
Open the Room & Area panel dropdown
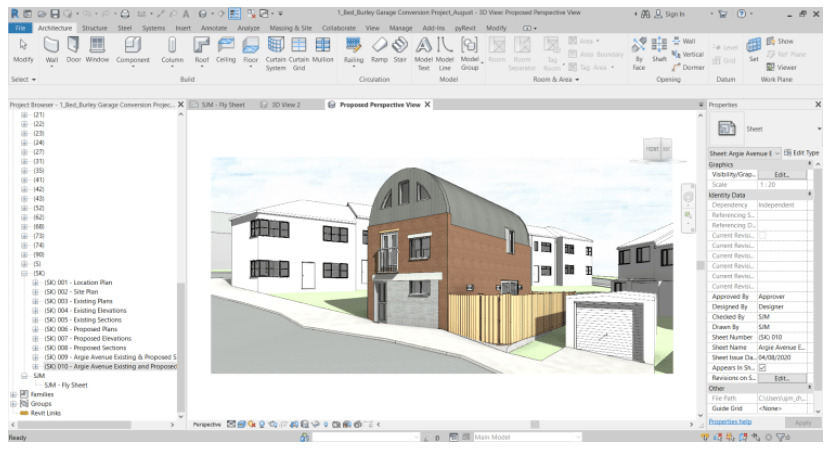tap(556, 79)
